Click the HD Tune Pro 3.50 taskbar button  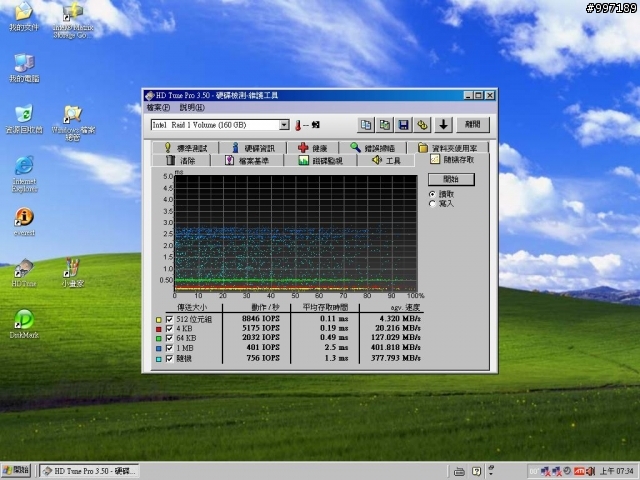coord(90,471)
